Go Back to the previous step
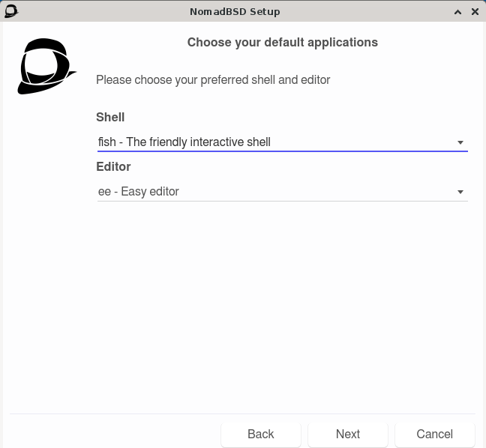 point(261,434)
